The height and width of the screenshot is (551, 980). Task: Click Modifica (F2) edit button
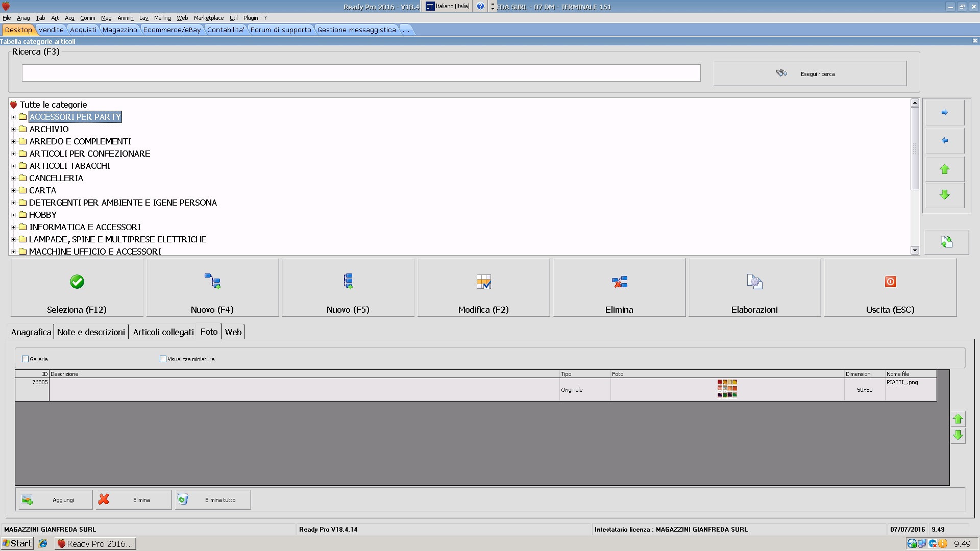[x=483, y=288]
